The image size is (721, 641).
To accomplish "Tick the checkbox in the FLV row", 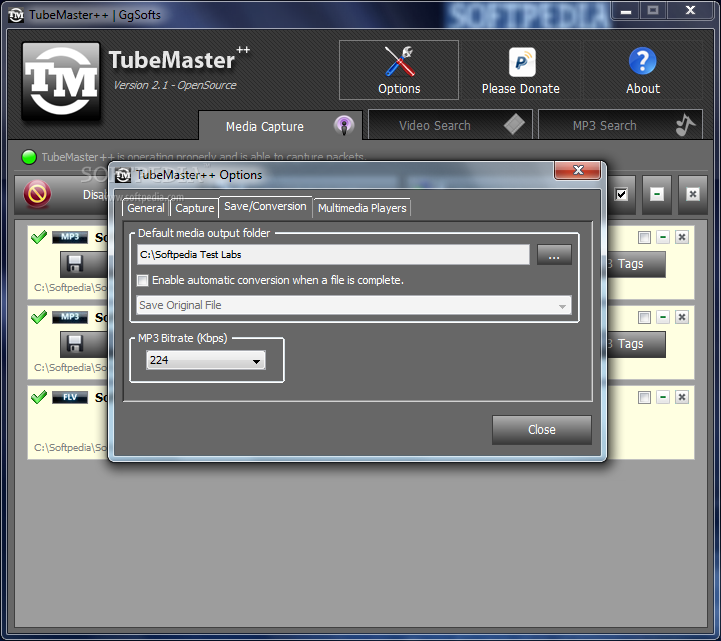I will (644, 397).
